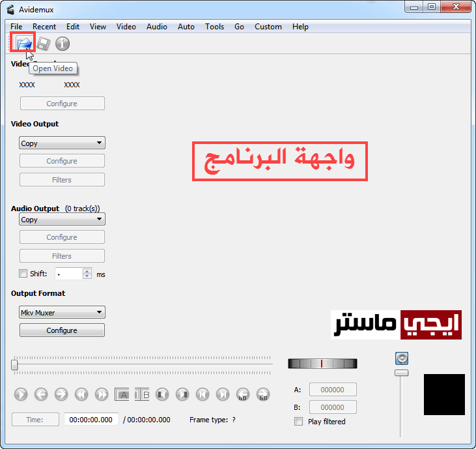This screenshot has width=476, height=449.
Task: Click Filters under Video Output
Action: tap(63, 180)
